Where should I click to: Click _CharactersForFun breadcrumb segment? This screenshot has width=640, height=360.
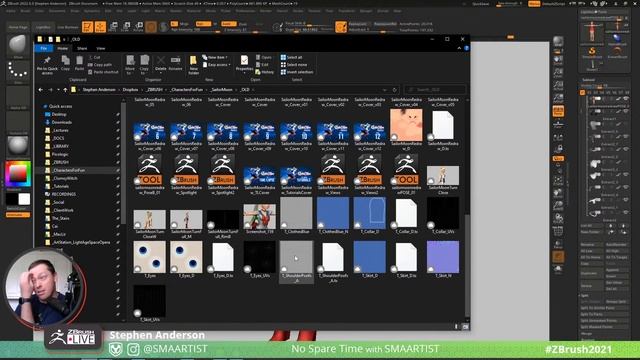pos(187,90)
